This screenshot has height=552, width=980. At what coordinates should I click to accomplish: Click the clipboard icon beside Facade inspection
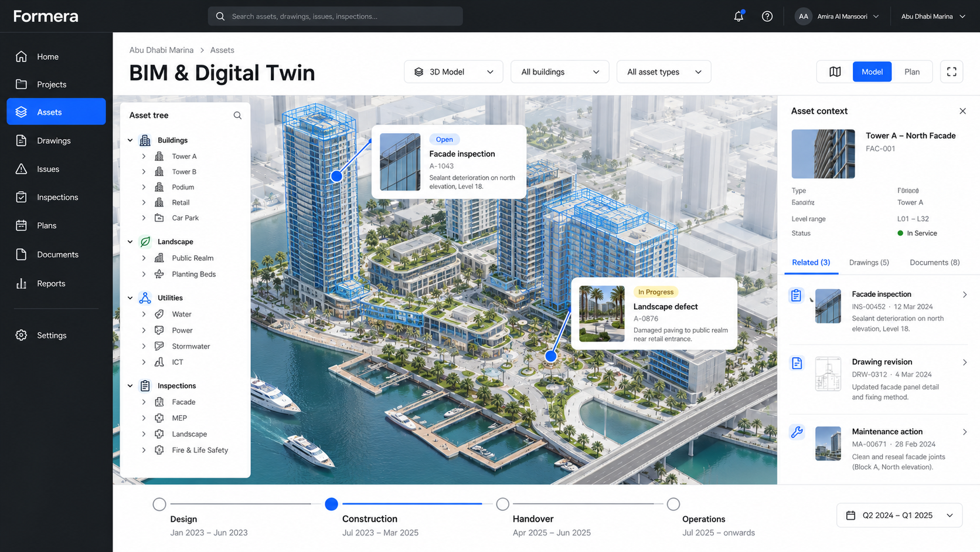pyautogui.click(x=796, y=295)
